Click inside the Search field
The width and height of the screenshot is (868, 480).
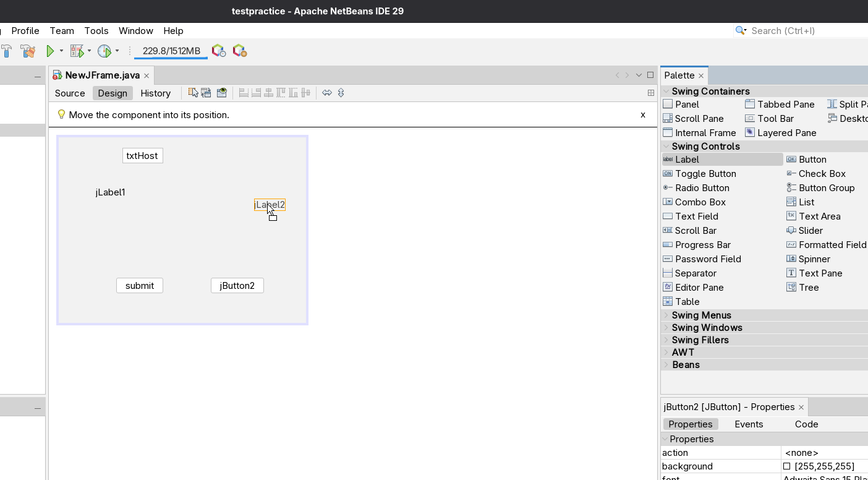pos(791,30)
